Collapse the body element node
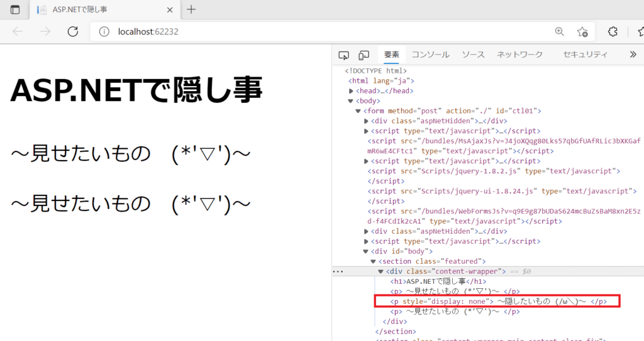Viewport: 644px width, 341px height. [x=350, y=101]
